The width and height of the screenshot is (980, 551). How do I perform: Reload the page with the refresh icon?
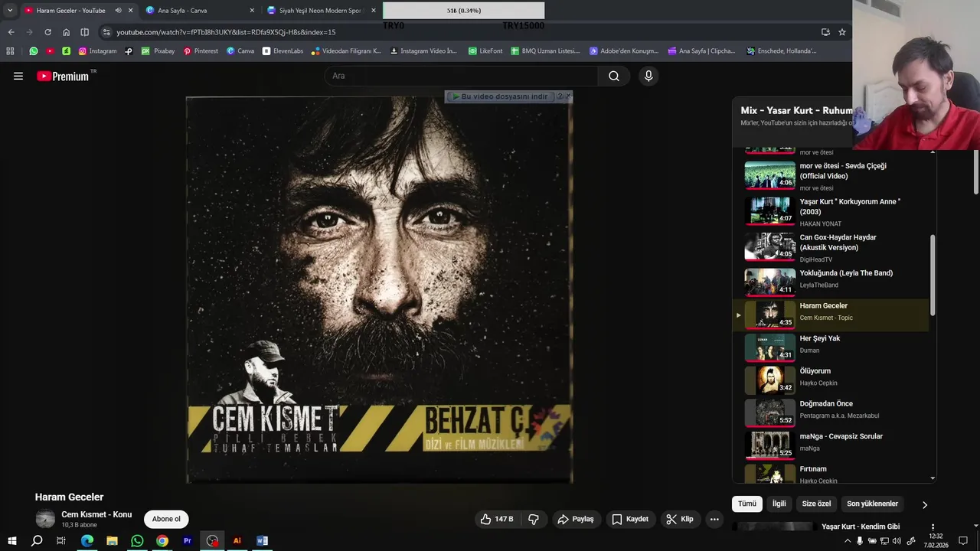point(47,32)
